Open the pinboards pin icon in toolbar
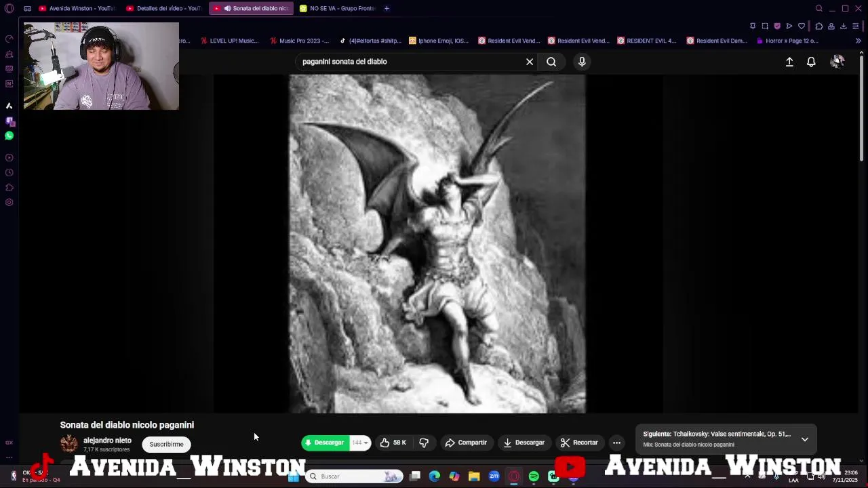 753,26
